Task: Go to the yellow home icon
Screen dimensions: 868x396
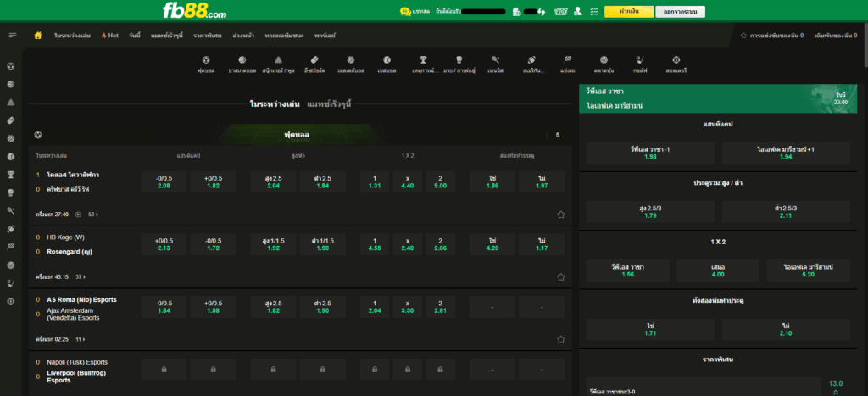Action: [37, 36]
